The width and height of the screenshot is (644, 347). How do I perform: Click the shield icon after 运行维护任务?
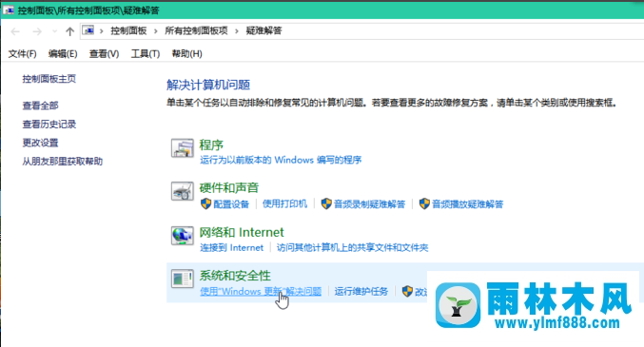click(x=407, y=292)
